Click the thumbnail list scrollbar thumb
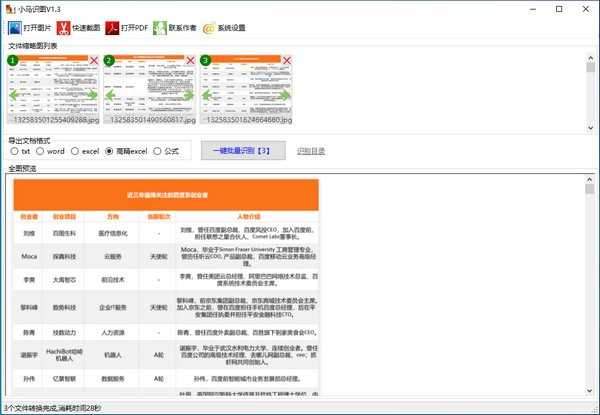 [590, 68]
